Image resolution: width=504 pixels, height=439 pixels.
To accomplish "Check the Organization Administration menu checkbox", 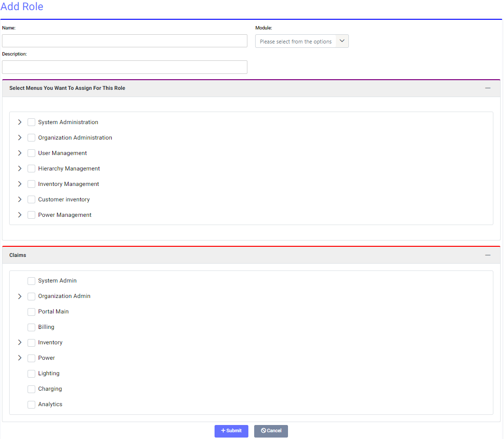I will (x=31, y=138).
